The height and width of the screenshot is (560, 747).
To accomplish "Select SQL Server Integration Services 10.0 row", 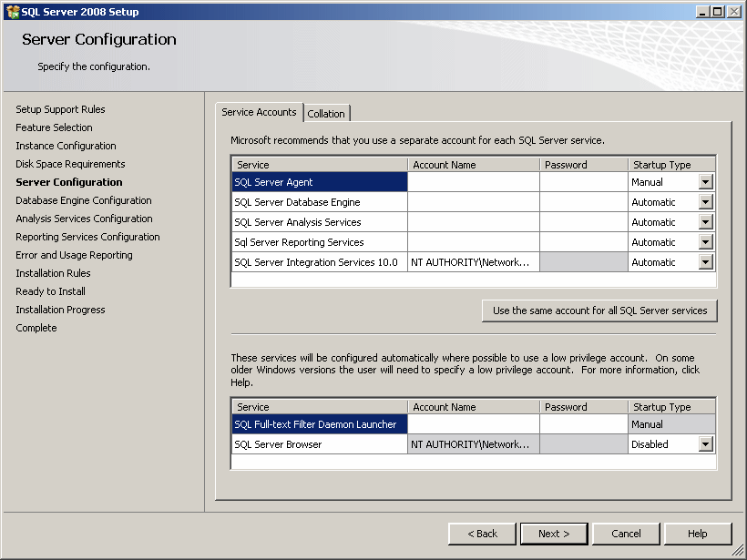I will coord(320,262).
